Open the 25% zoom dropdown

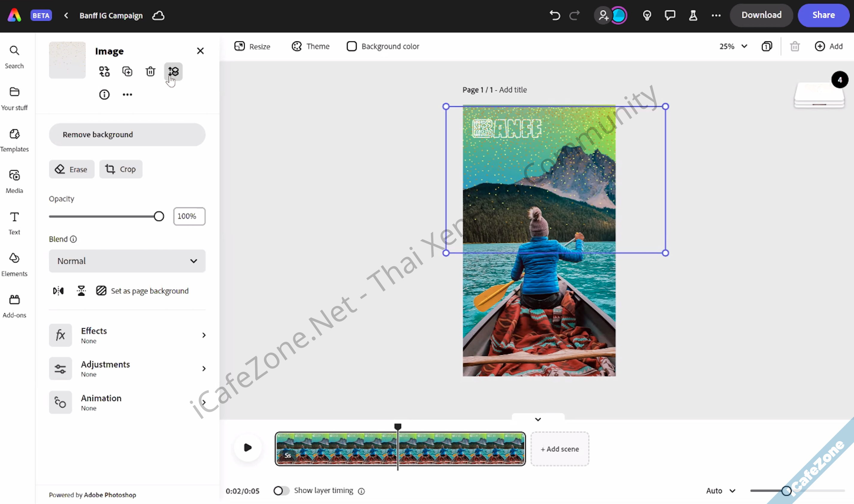pos(733,46)
